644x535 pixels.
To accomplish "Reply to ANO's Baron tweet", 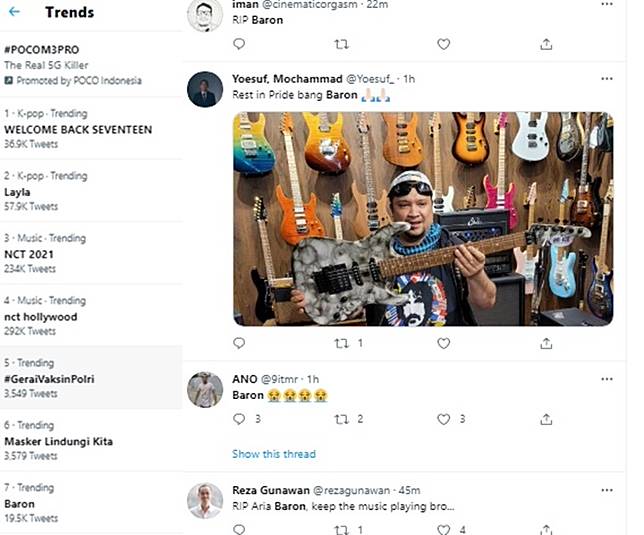I will [x=238, y=420].
